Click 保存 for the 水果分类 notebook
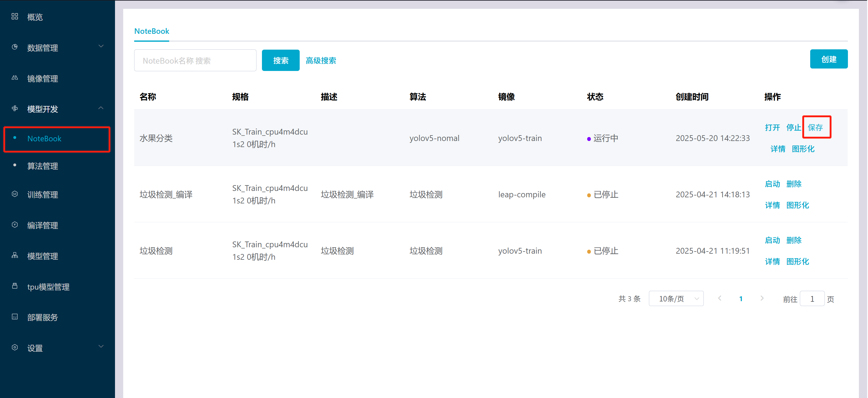 coord(815,128)
